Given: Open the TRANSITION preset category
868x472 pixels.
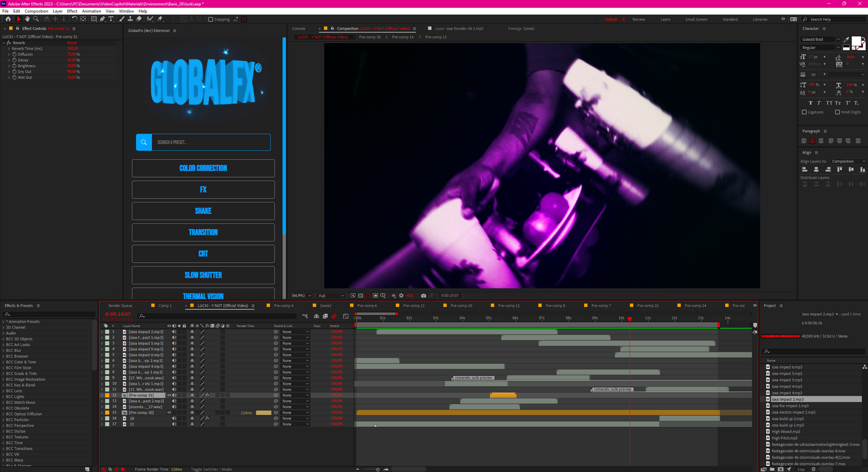Looking at the screenshot, I should point(203,232).
